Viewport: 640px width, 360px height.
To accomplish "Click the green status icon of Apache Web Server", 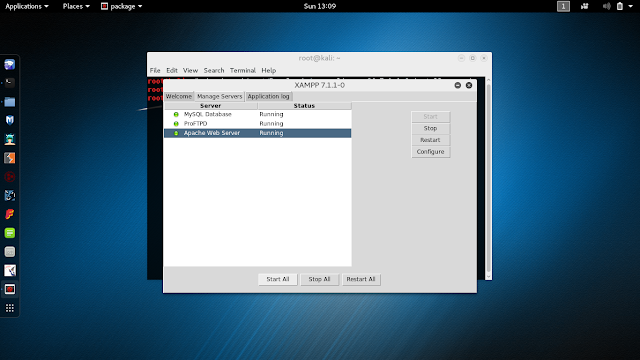I will point(176,133).
